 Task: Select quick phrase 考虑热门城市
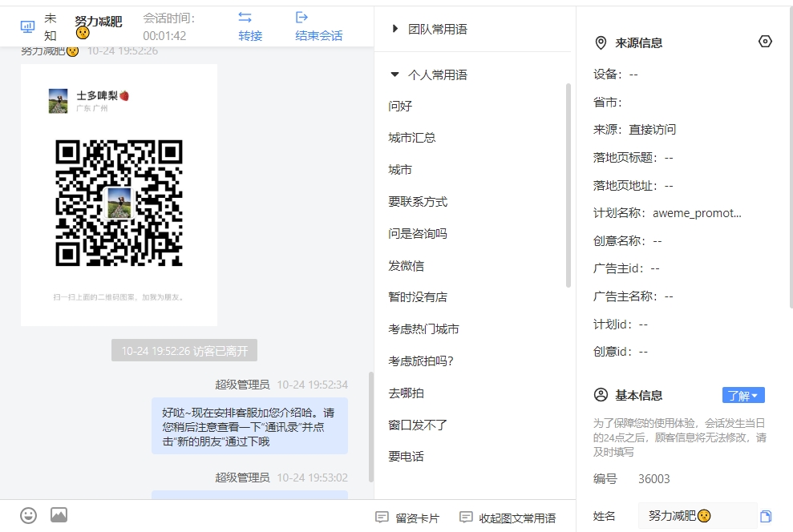click(x=424, y=329)
